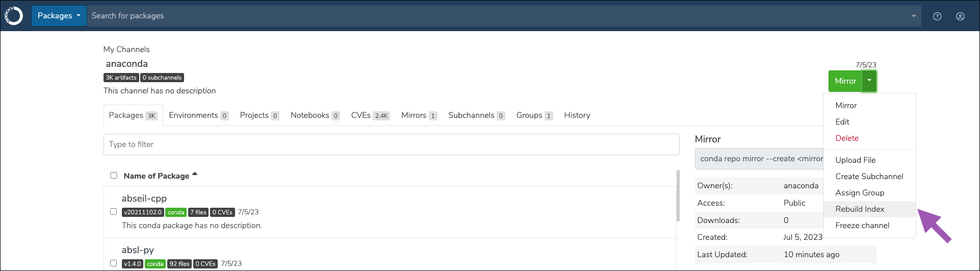The width and height of the screenshot is (980, 271).
Task: Switch to the Notebooks tab
Action: (315, 115)
